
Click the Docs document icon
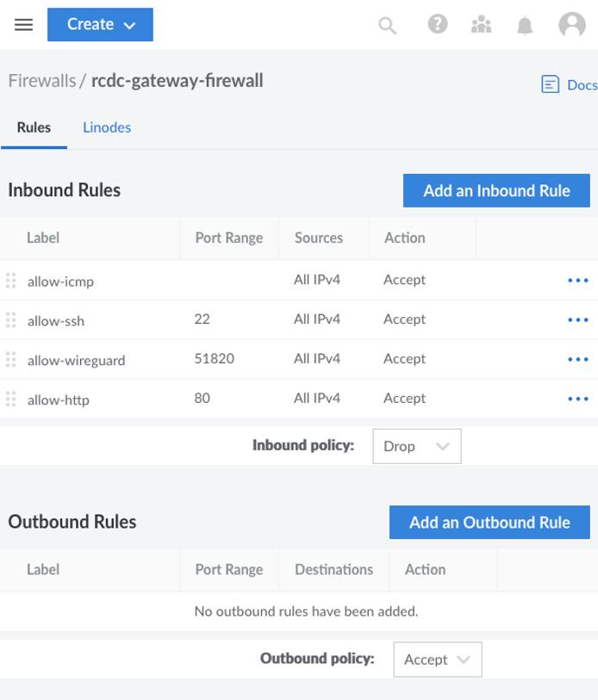click(550, 84)
